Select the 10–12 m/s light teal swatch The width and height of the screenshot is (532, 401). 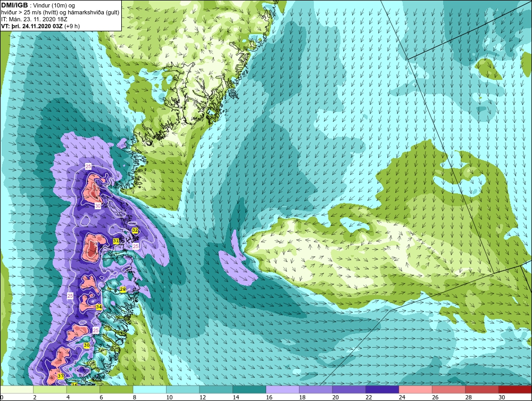(x=183, y=389)
